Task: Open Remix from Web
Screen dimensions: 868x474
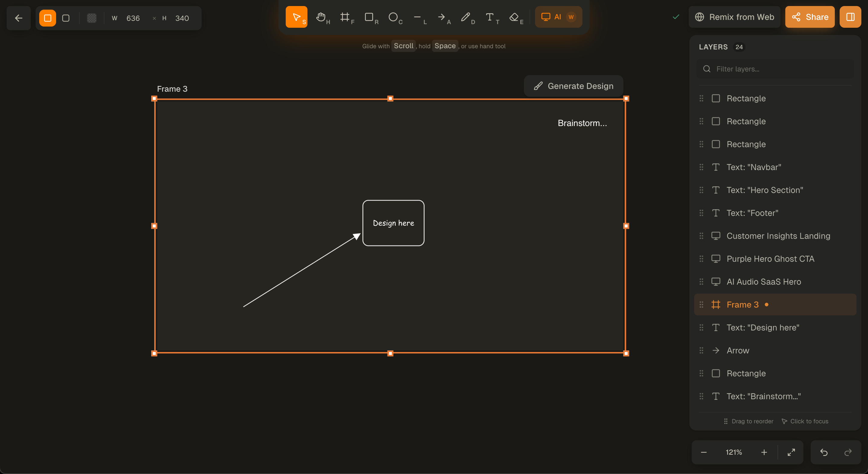Action: click(735, 17)
